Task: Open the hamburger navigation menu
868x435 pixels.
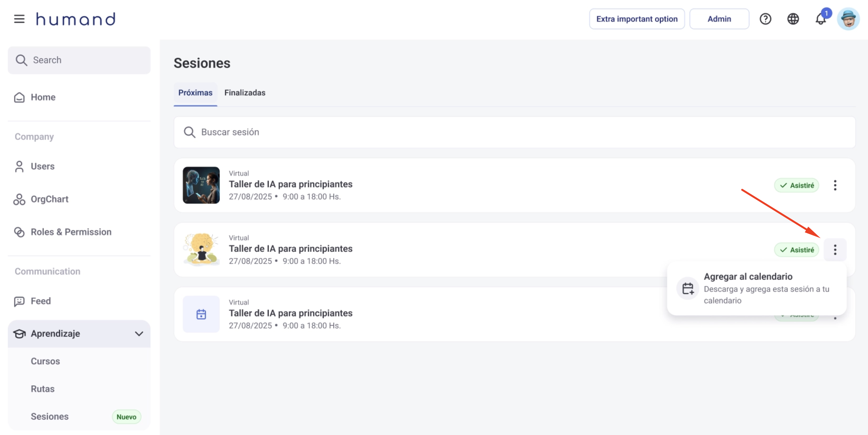Action: click(19, 19)
